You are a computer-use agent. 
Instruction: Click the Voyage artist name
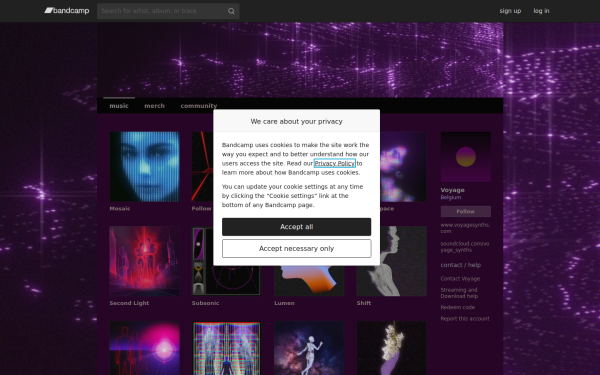click(x=452, y=190)
